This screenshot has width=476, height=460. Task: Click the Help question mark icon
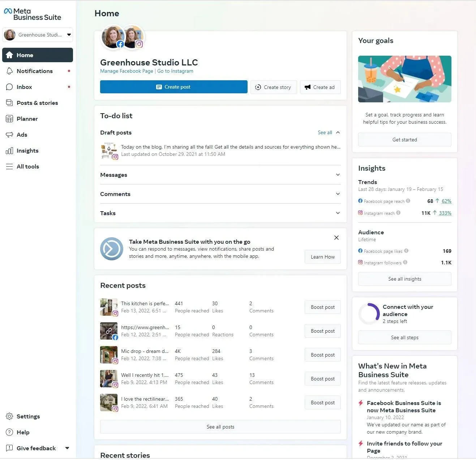click(9, 432)
